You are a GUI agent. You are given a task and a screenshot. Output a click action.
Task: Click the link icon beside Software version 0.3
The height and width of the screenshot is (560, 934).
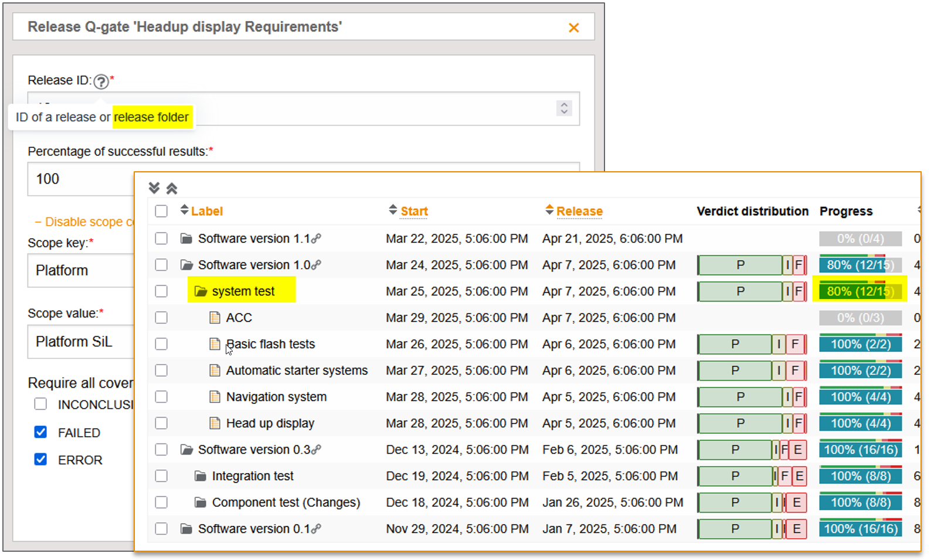(x=317, y=450)
